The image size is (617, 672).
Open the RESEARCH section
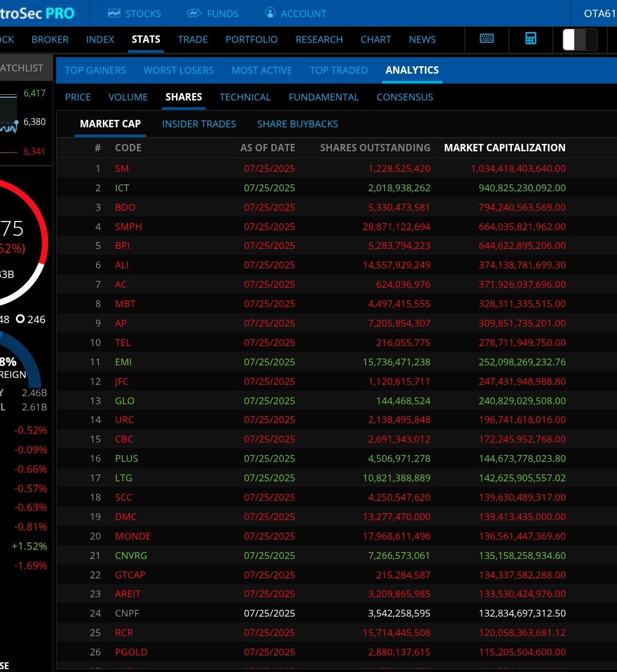[x=319, y=39]
